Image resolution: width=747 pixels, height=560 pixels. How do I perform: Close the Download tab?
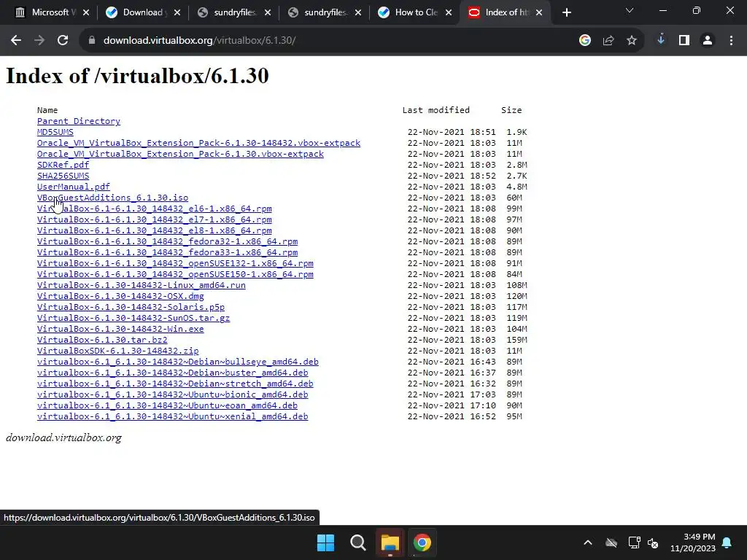[177, 13]
